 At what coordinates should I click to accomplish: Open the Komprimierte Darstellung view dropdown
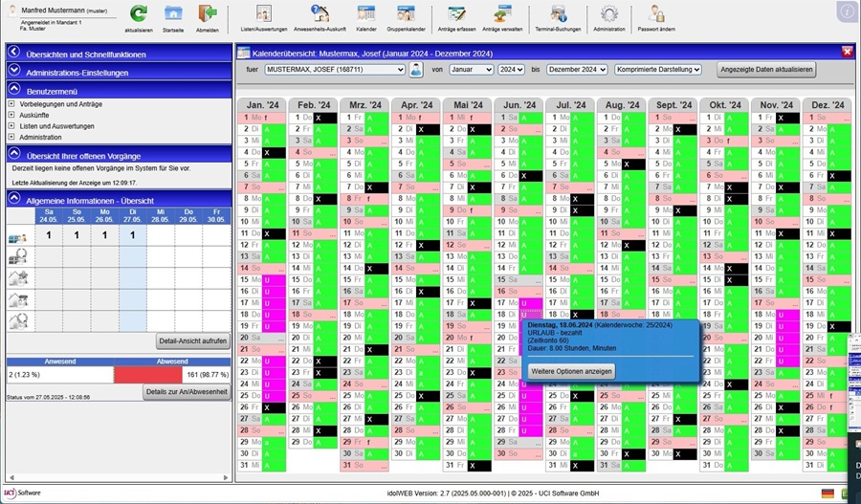click(x=657, y=70)
